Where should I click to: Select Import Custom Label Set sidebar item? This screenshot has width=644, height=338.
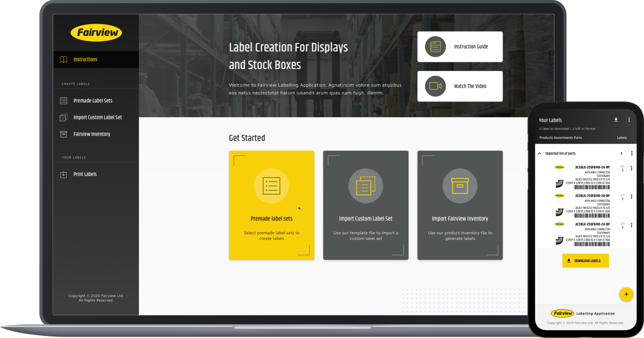click(x=97, y=117)
